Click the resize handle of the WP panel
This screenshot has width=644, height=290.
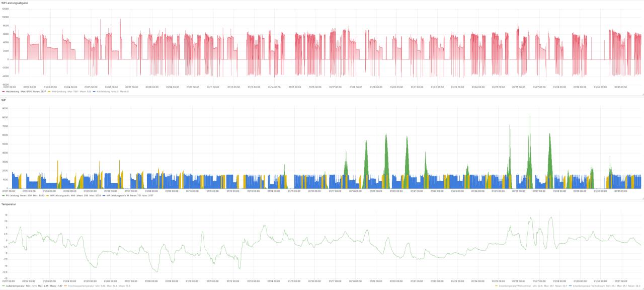pos(642,198)
